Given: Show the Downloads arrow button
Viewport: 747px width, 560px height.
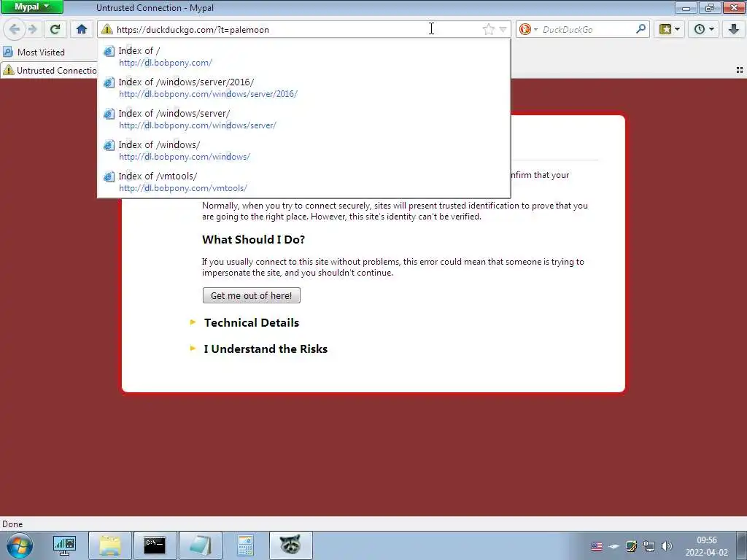Looking at the screenshot, I should pos(734,29).
